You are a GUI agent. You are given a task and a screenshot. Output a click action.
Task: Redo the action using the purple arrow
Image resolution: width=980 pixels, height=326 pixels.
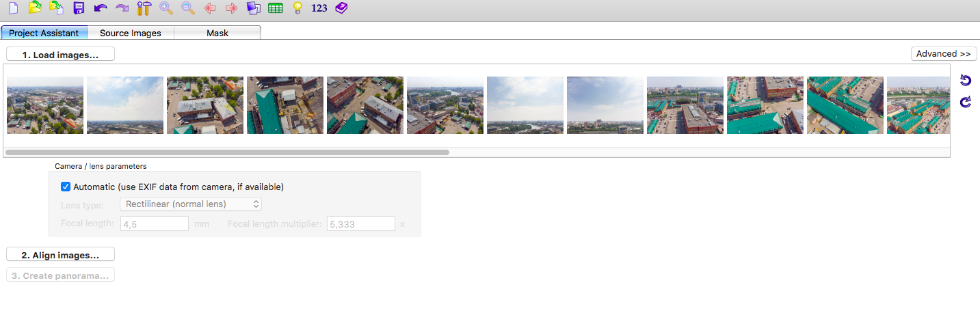pos(122,8)
